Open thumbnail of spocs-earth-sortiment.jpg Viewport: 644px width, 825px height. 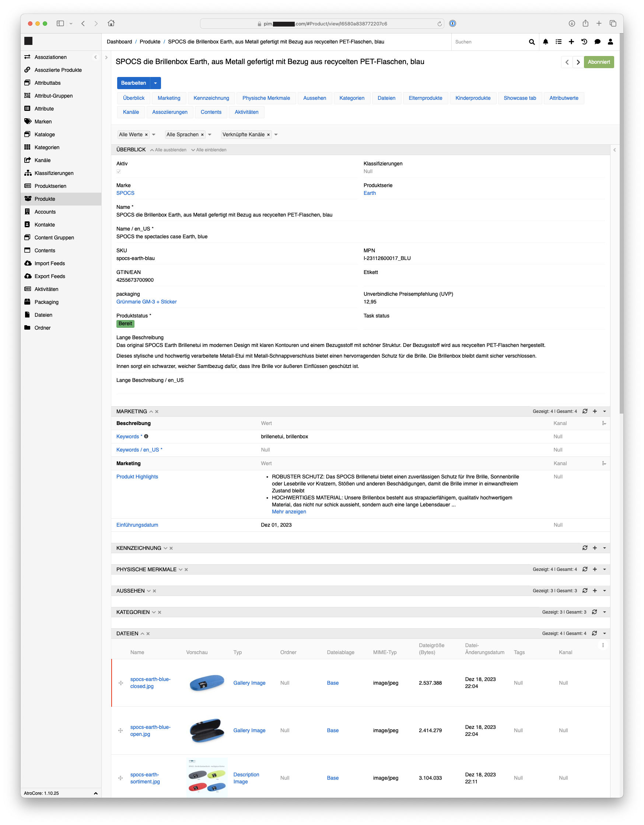click(207, 778)
